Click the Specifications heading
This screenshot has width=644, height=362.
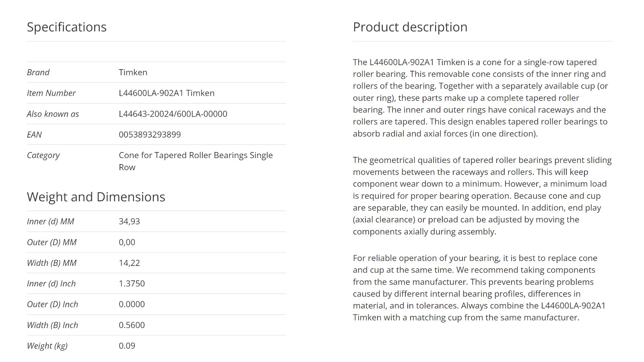click(67, 27)
